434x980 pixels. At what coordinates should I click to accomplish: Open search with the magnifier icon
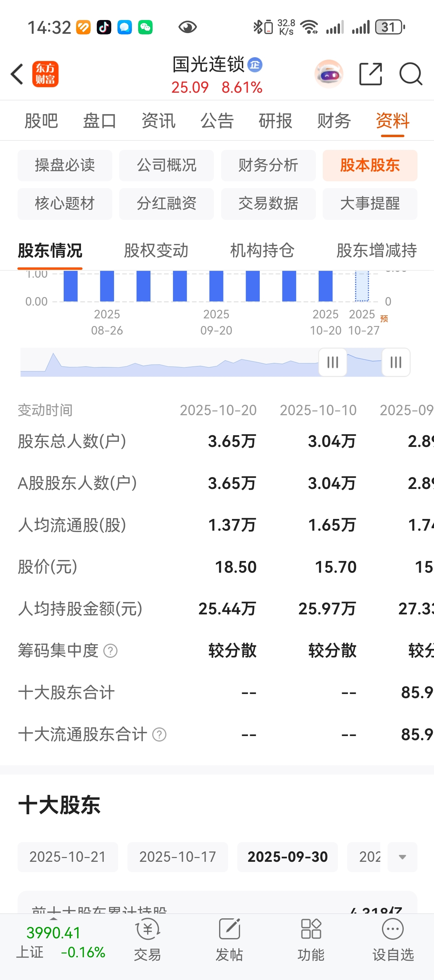[x=411, y=74]
